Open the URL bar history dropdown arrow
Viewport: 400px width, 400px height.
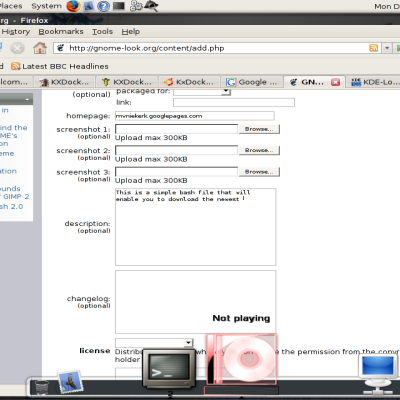pos(387,48)
